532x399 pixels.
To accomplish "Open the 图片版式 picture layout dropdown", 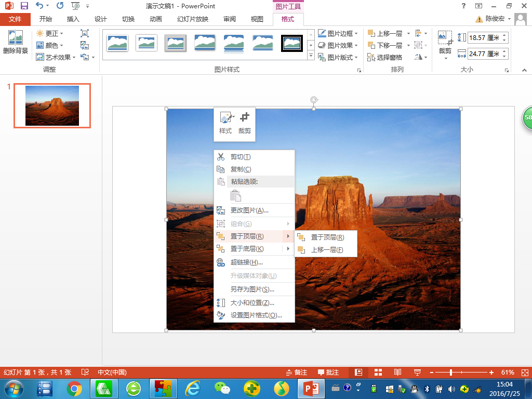I will pyautogui.click(x=338, y=57).
